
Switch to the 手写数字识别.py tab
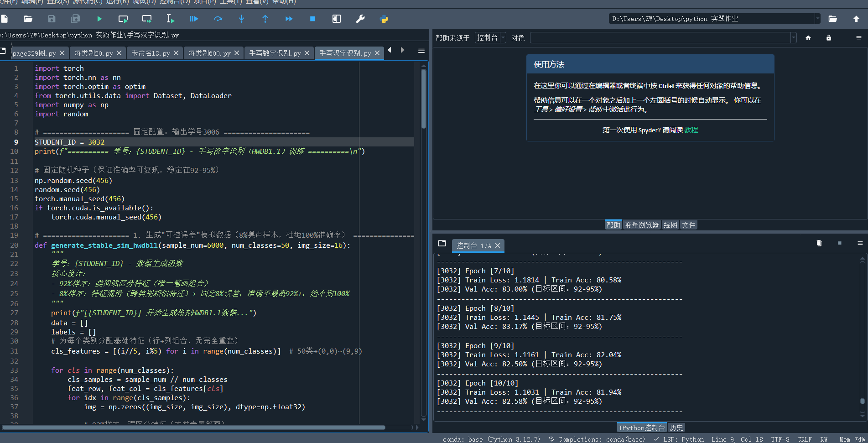pos(275,53)
